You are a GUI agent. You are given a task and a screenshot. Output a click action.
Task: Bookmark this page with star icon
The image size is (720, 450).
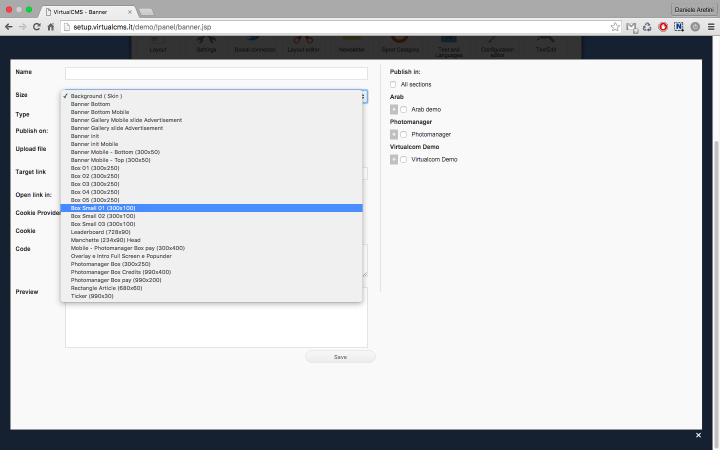pyautogui.click(x=615, y=27)
